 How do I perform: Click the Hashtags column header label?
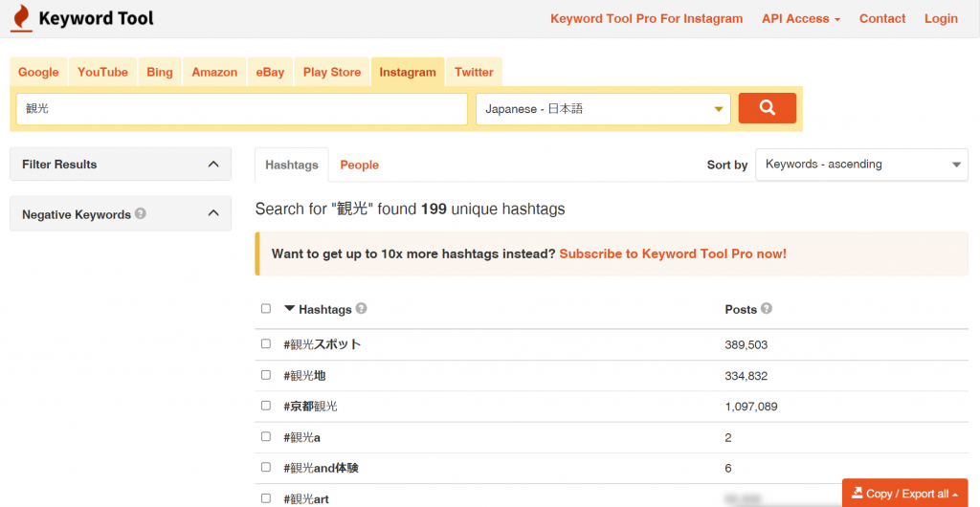(x=325, y=309)
